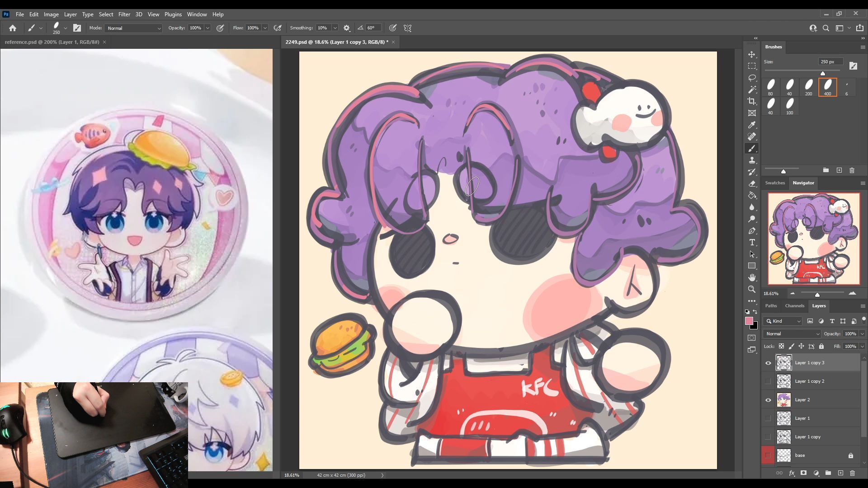
Task: Select the Paint Bucket tool
Action: (x=752, y=195)
